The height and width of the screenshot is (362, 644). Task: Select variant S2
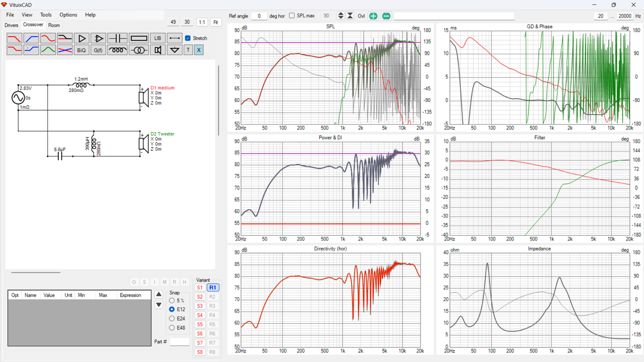200,297
